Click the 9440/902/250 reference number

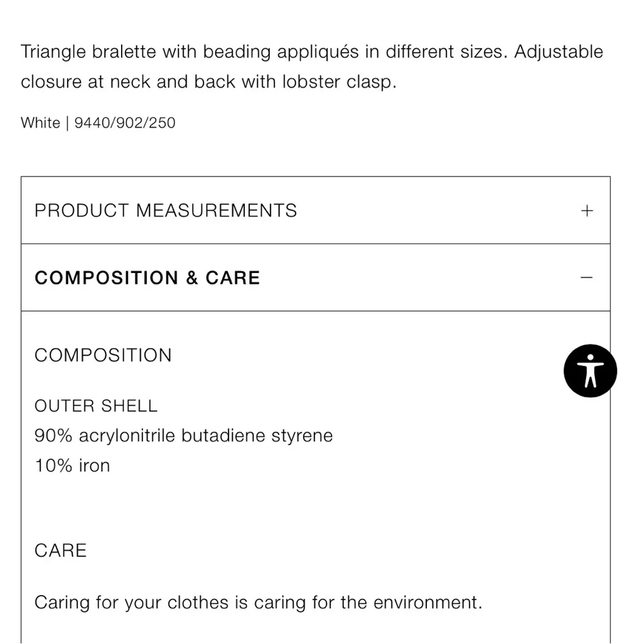(x=125, y=123)
